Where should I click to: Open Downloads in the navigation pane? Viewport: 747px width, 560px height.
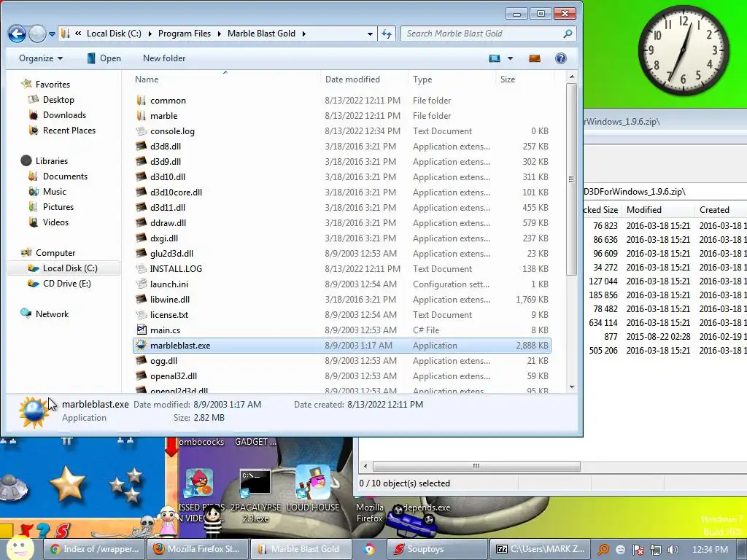pyautogui.click(x=64, y=114)
